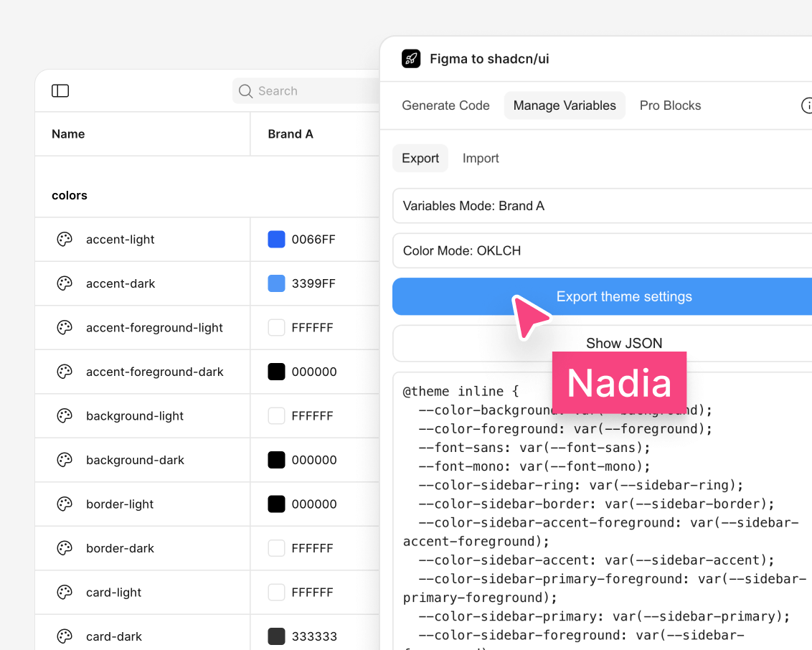Click the palette icon beside card-light
Viewport: 812px width, 650px height.
65,592
